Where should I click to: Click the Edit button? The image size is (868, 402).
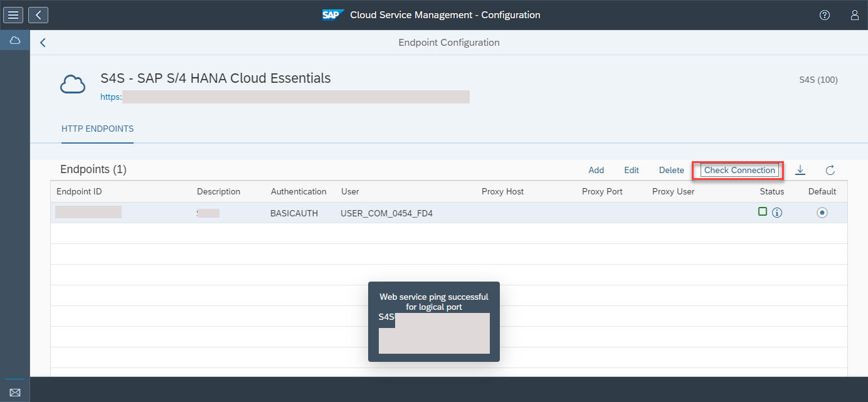click(x=632, y=170)
